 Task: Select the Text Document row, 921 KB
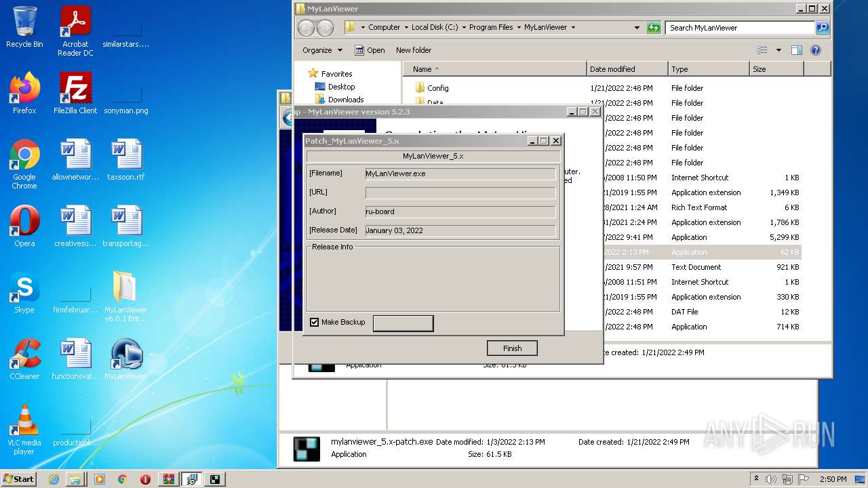[702, 267]
